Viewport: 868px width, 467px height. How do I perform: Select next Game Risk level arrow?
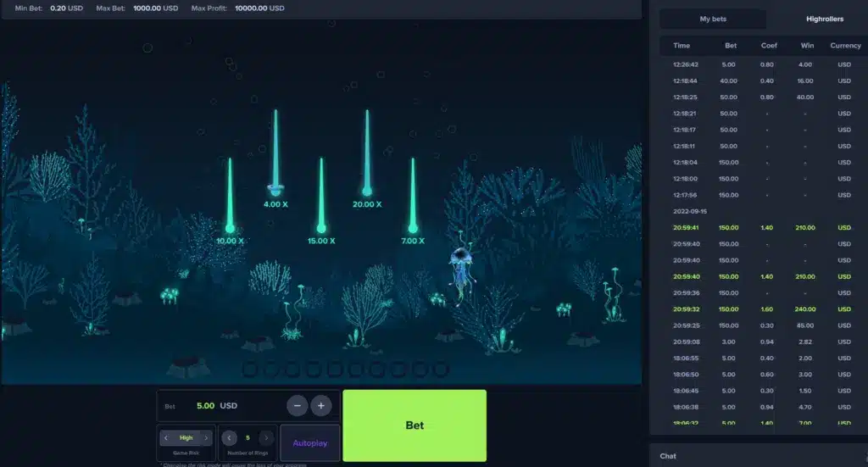[x=206, y=437]
